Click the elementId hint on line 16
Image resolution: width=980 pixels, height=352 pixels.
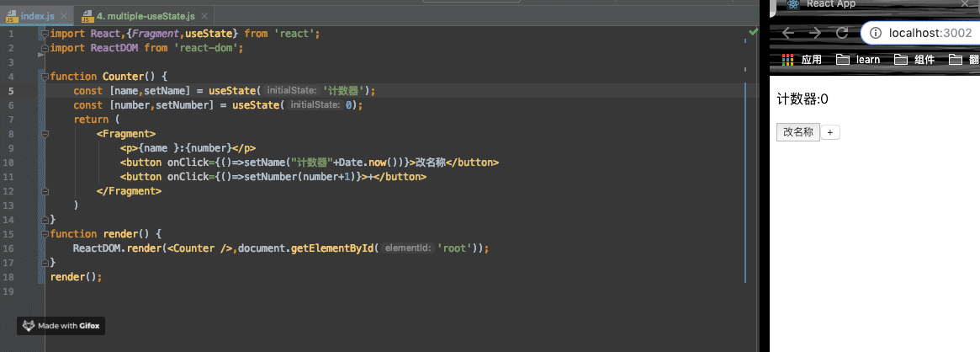point(408,248)
